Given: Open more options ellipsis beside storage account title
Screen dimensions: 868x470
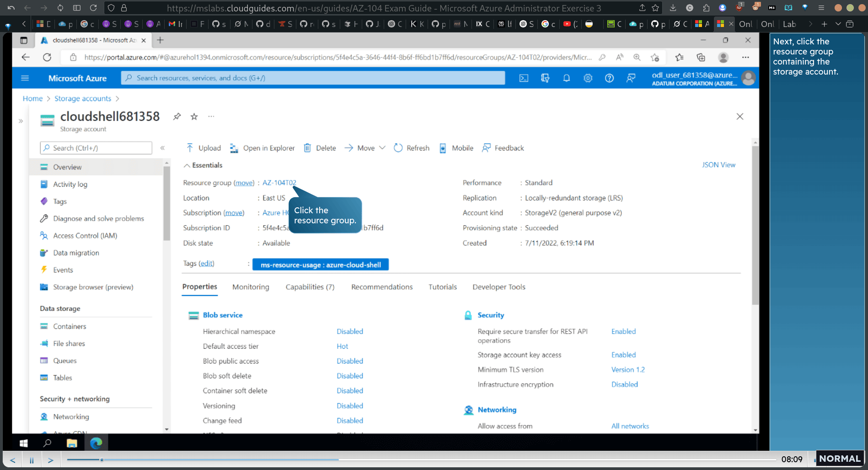Looking at the screenshot, I should [x=211, y=116].
